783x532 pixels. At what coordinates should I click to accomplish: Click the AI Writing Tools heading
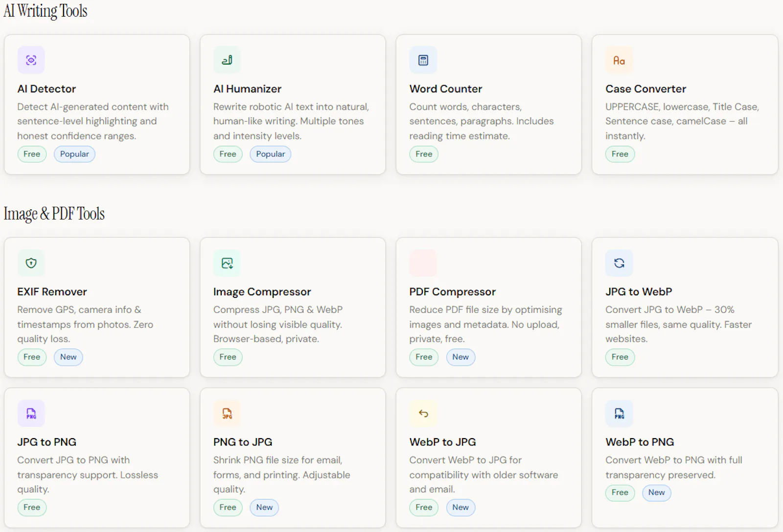(x=46, y=11)
